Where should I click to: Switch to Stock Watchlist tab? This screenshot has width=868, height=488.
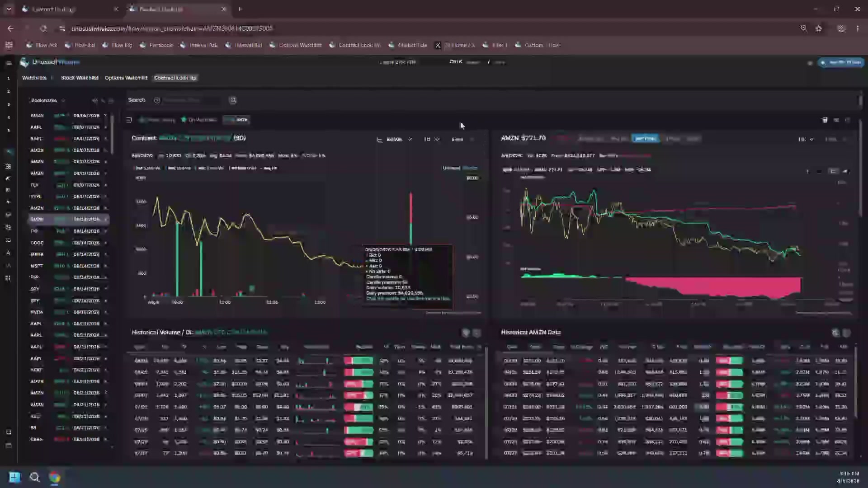coord(80,78)
